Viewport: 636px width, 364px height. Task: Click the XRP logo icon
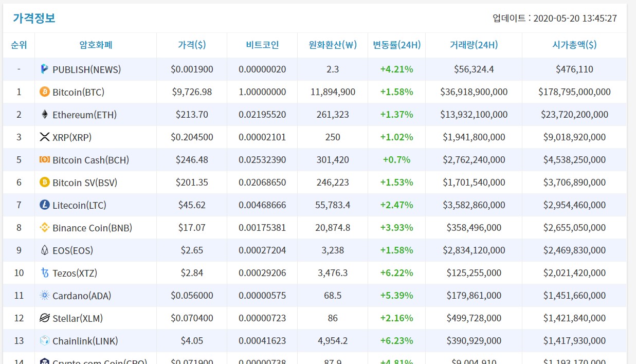pos(45,137)
